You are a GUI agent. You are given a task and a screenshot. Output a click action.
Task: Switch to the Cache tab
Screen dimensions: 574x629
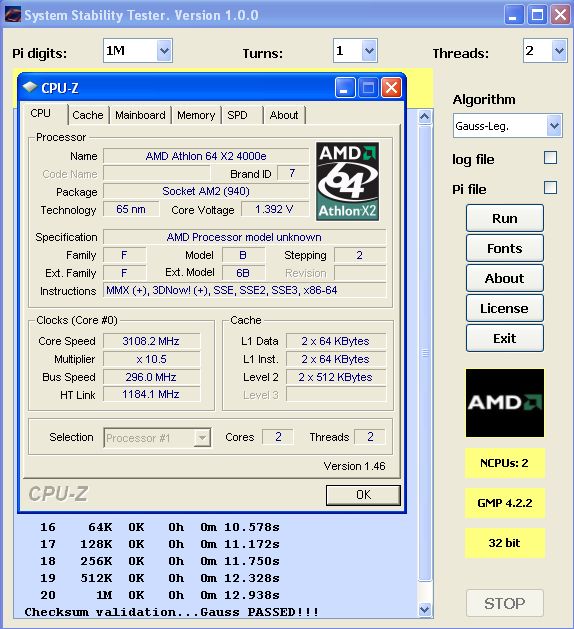point(88,115)
